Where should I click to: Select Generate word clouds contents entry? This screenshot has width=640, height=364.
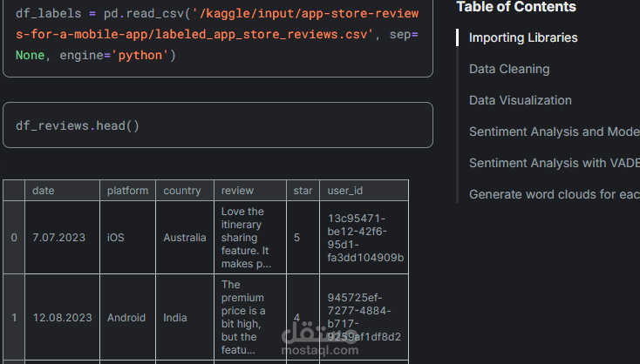pos(554,194)
